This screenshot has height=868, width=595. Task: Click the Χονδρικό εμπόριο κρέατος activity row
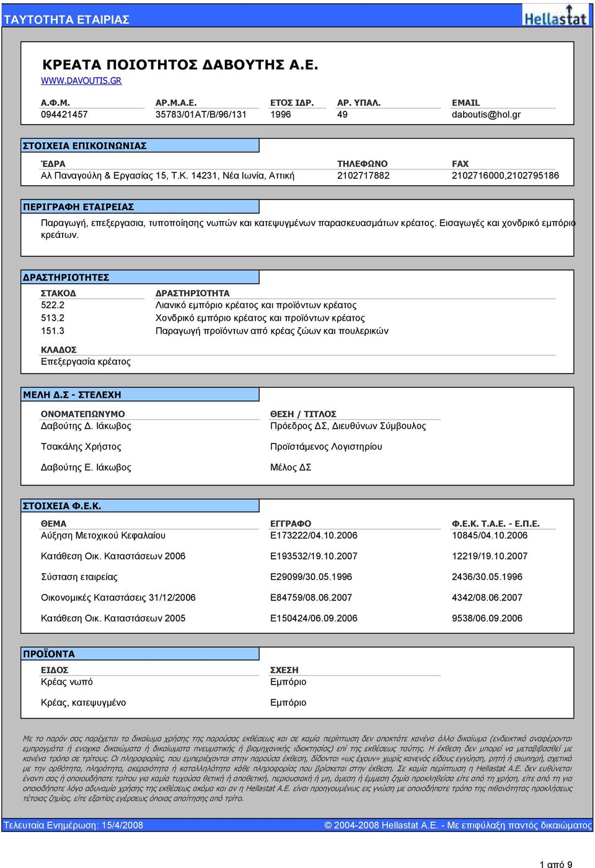pos(260,318)
